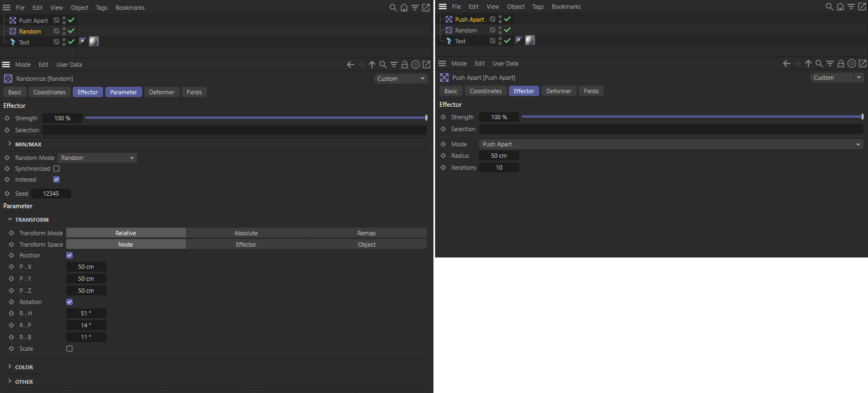The height and width of the screenshot is (393, 868).
Task: Click Strength slider in right Push Apart panel
Action: [692, 117]
